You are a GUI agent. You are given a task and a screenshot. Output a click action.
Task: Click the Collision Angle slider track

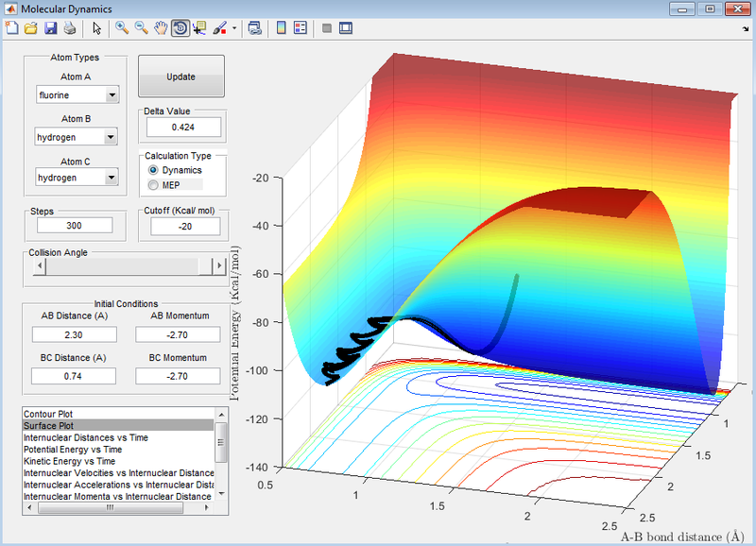(x=123, y=267)
